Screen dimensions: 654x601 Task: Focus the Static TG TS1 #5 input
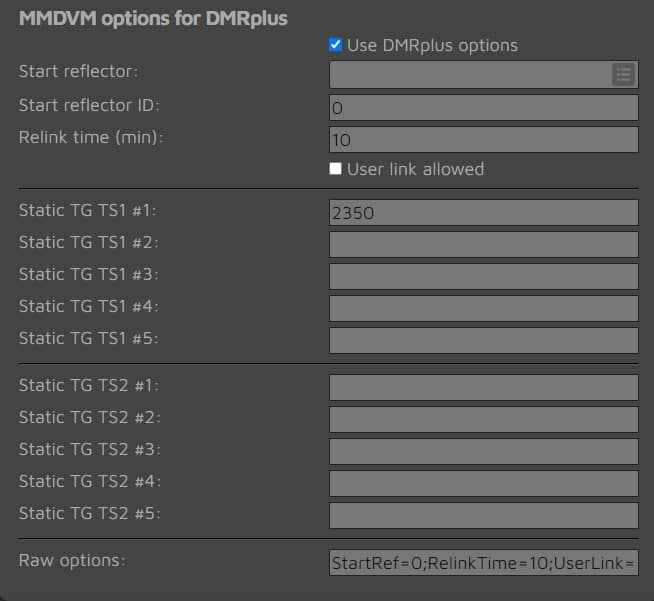pyautogui.click(x=483, y=340)
